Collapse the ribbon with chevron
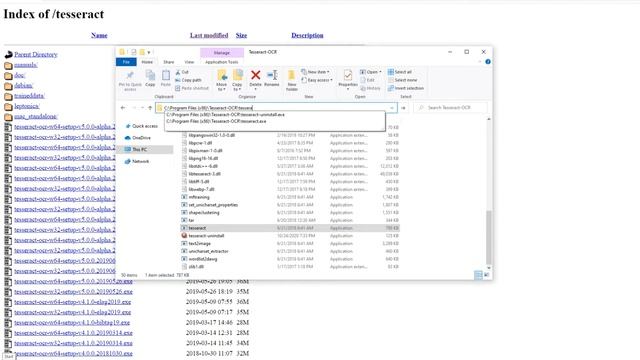Screen dimensions: 640x360 (480, 62)
